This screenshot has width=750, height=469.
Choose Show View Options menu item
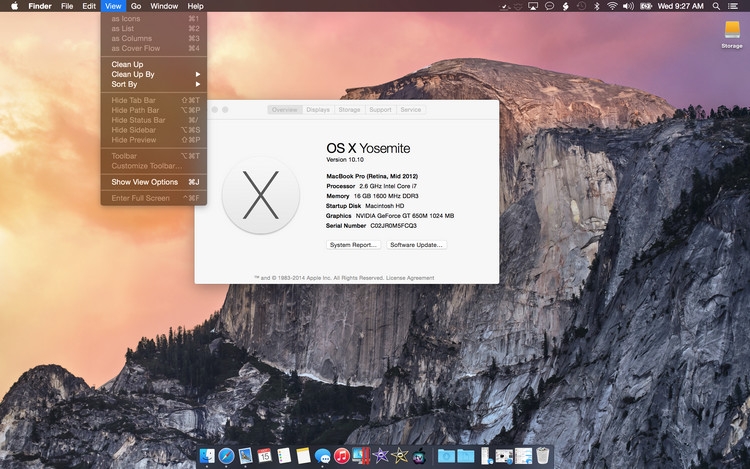tap(154, 182)
